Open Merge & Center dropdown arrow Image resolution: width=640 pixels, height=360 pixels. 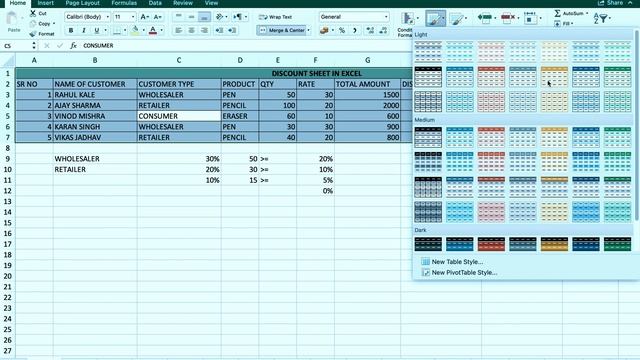309,30
